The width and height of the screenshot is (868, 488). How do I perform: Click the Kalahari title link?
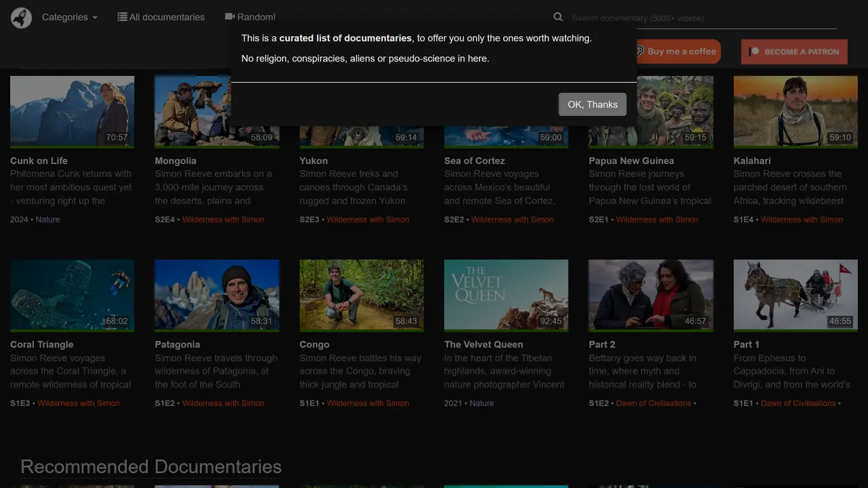(752, 161)
